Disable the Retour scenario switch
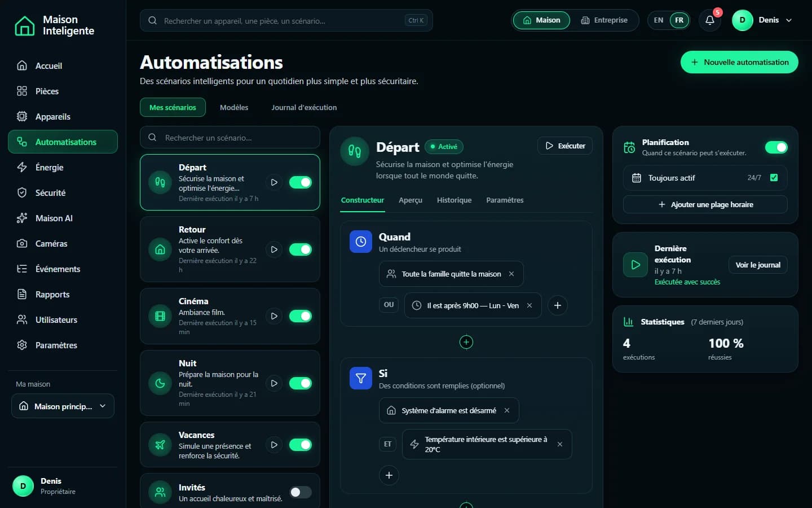Viewport: 812px width, 508px height. 301,249
